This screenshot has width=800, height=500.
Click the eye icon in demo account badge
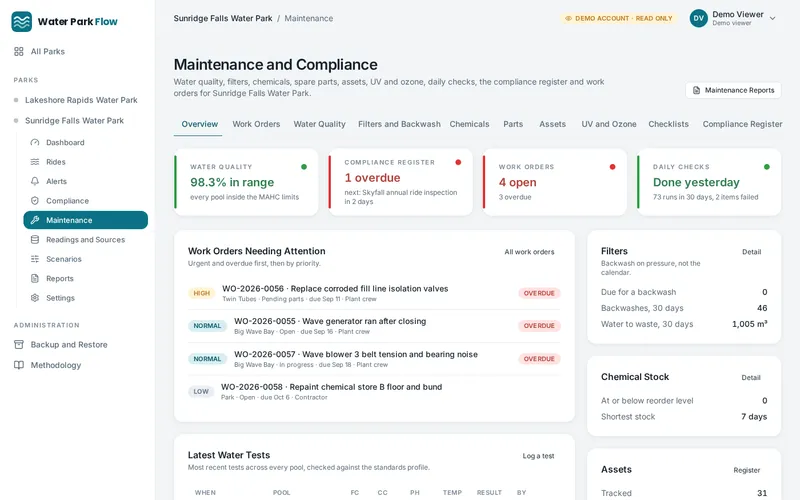[x=568, y=18]
